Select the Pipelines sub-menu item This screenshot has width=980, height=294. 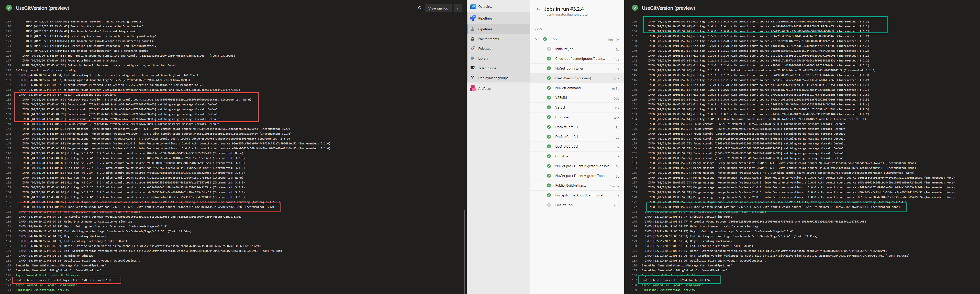pos(485,29)
